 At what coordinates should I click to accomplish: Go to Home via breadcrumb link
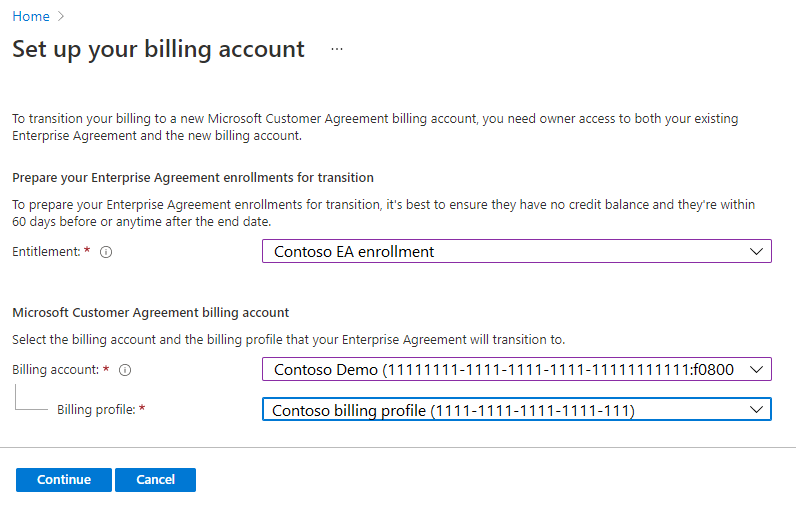[x=30, y=17]
